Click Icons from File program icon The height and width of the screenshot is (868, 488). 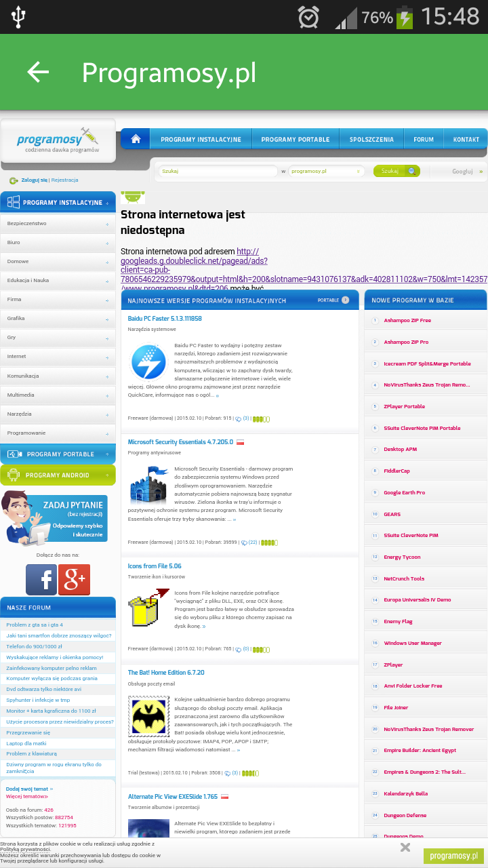coord(148,608)
